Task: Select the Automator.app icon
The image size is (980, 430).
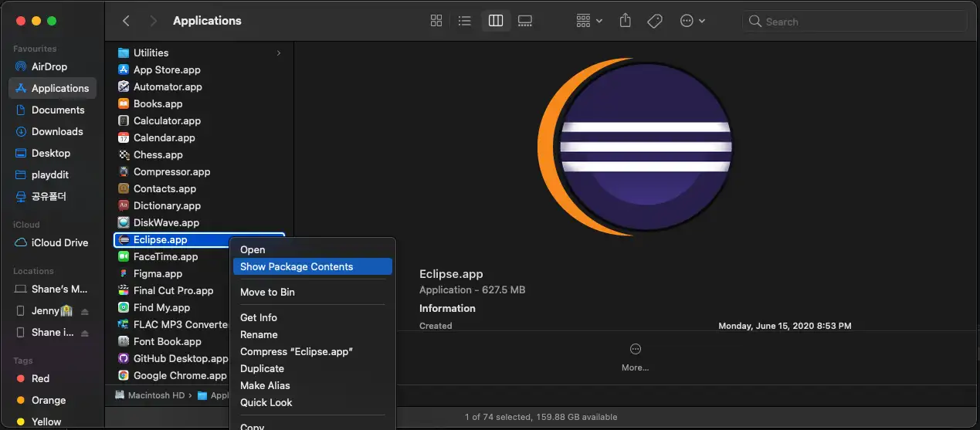Action: (124, 86)
